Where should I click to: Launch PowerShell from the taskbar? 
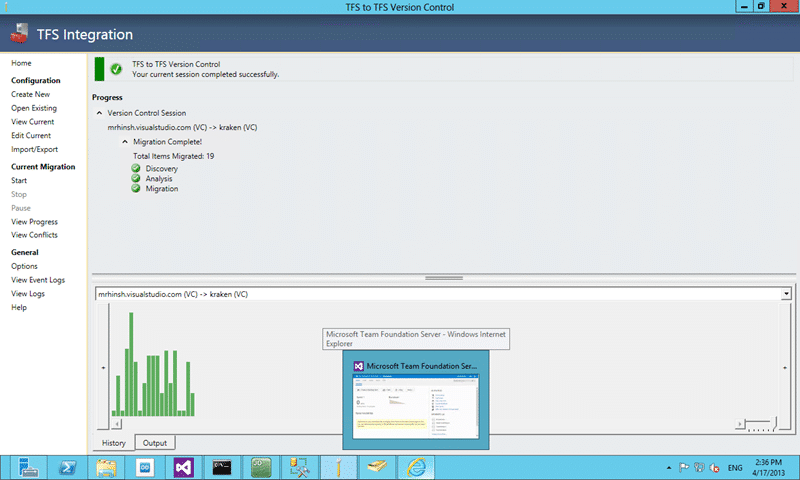[x=67, y=467]
